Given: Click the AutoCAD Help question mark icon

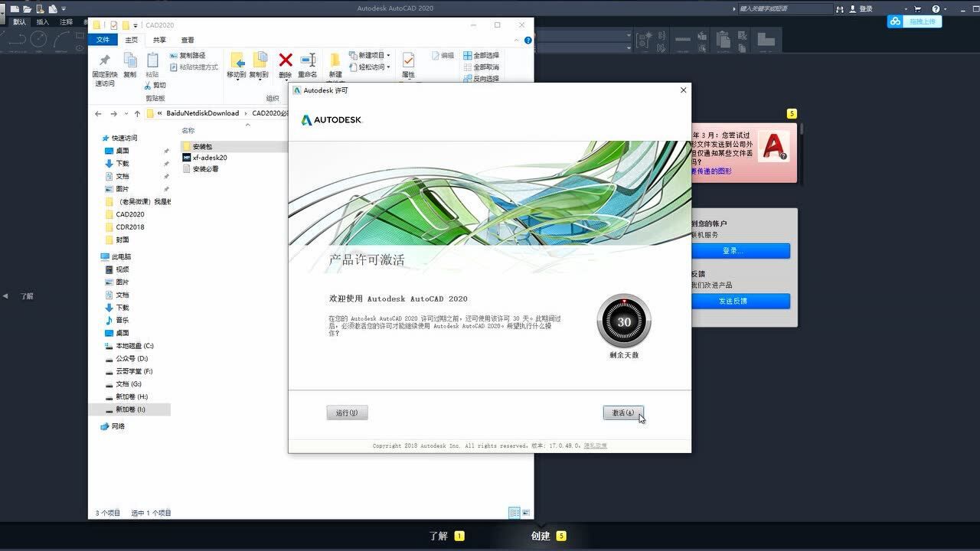Looking at the screenshot, I should point(935,8).
